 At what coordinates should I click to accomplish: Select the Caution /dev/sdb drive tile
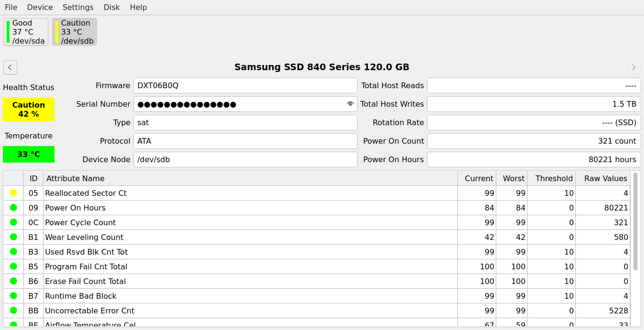(x=74, y=31)
